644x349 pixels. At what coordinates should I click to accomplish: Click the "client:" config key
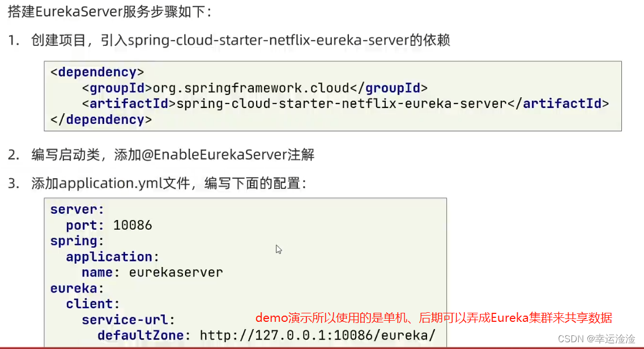click(x=93, y=304)
